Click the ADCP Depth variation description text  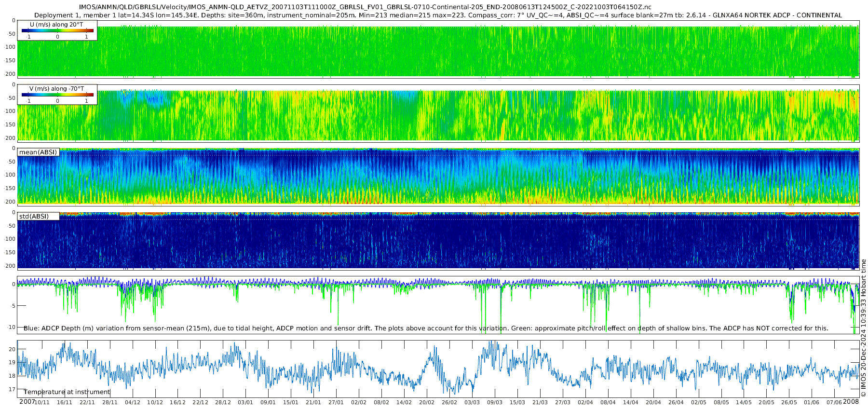[426, 328]
